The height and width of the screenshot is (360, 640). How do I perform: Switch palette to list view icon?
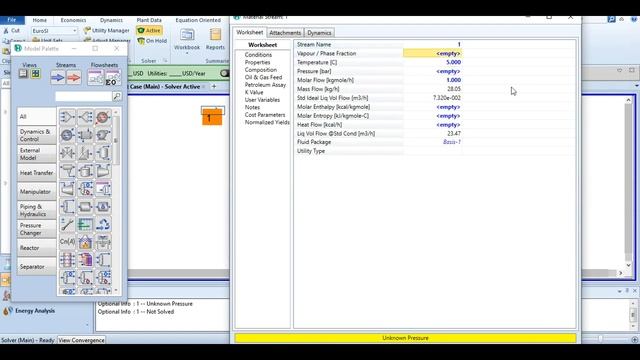point(23,73)
